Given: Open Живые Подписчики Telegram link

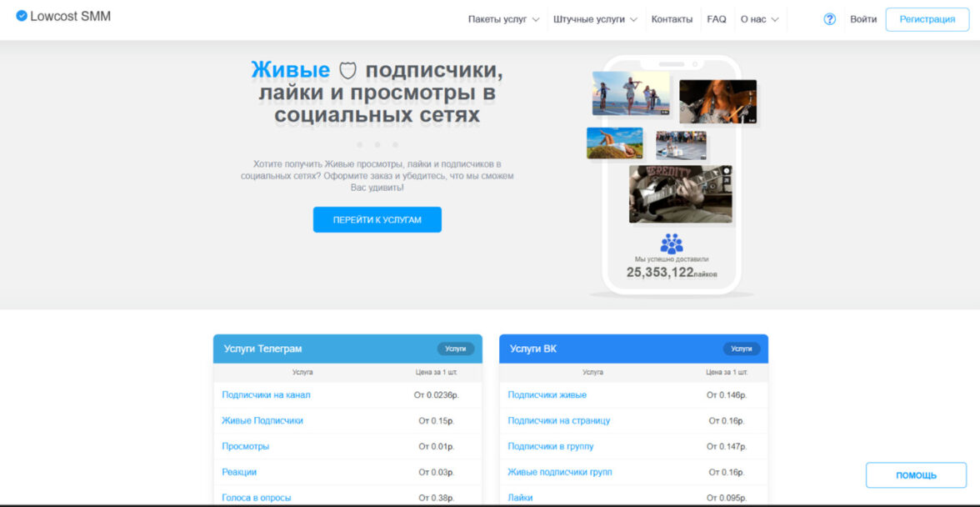Looking at the screenshot, I should pyautogui.click(x=262, y=421).
